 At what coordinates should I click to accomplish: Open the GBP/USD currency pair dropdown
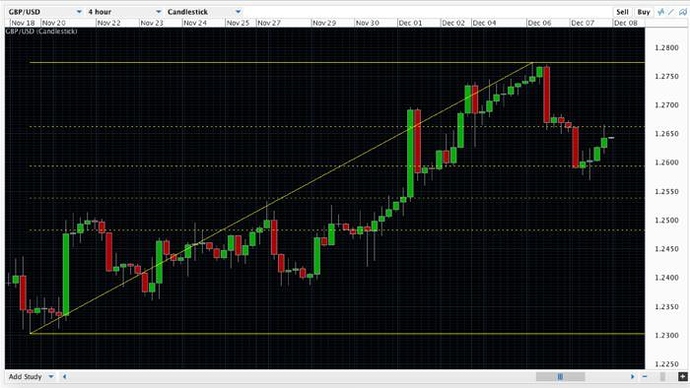pyautogui.click(x=45, y=12)
